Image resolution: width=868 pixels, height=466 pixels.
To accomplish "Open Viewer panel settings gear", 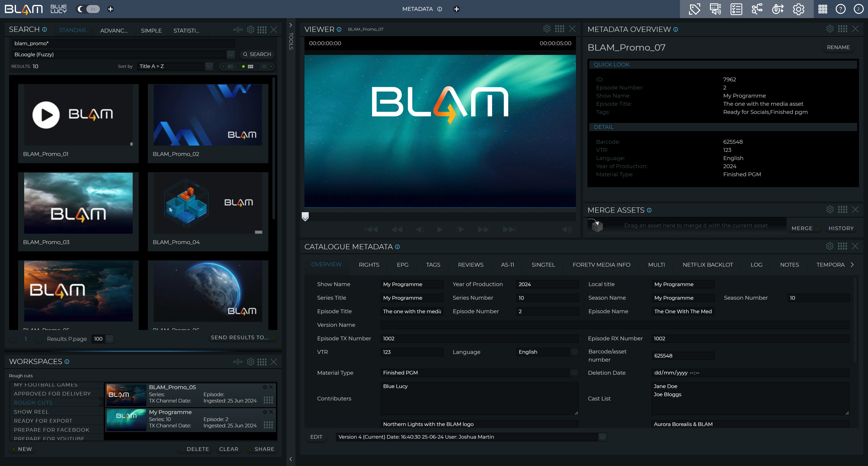I will (x=547, y=29).
